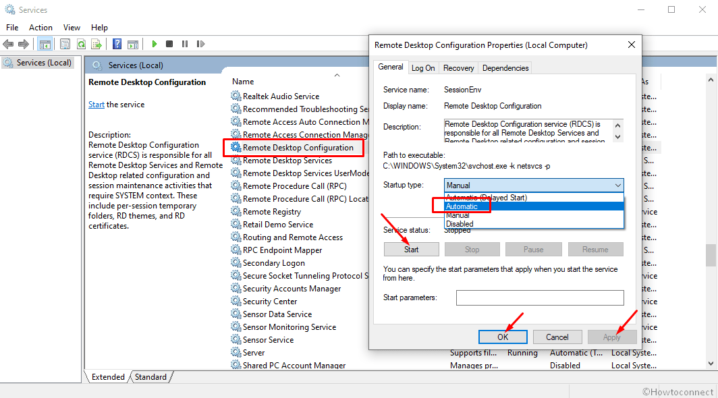This screenshot has height=398, width=718.
Task: Click the Apply button
Action: pos(612,337)
